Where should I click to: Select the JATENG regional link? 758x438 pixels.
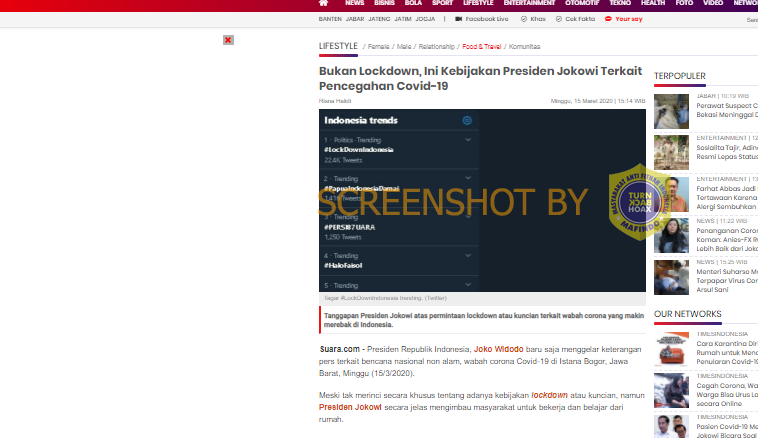point(379,19)
